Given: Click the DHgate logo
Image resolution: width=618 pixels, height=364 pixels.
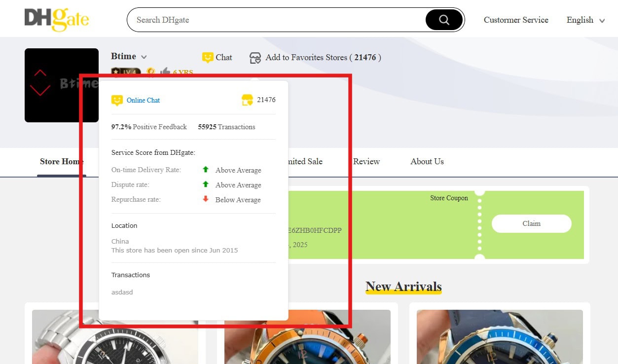Looking at the screenshot, I should coord(57,19).
